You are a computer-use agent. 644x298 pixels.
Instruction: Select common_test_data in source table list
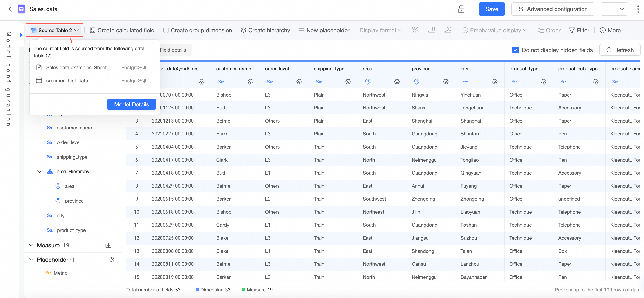click(67, 81)
